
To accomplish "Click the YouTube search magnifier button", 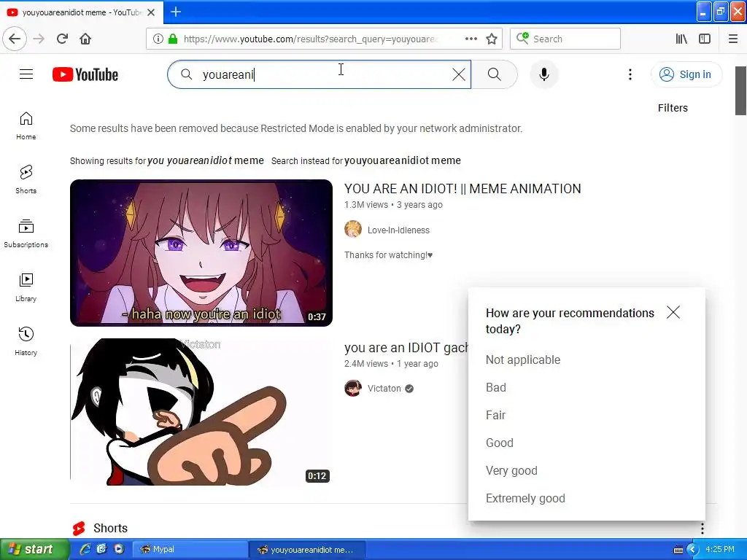I will coord(495,74).
